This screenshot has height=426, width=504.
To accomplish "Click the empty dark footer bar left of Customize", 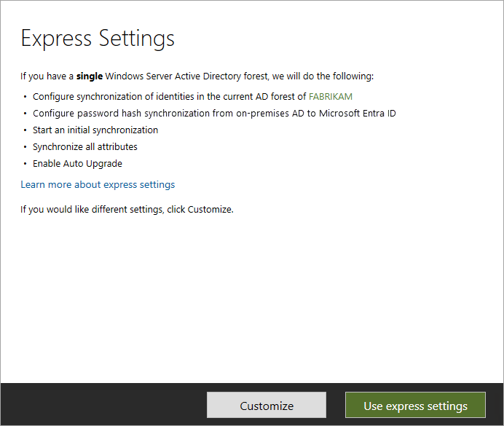I will tap(103, 404).
